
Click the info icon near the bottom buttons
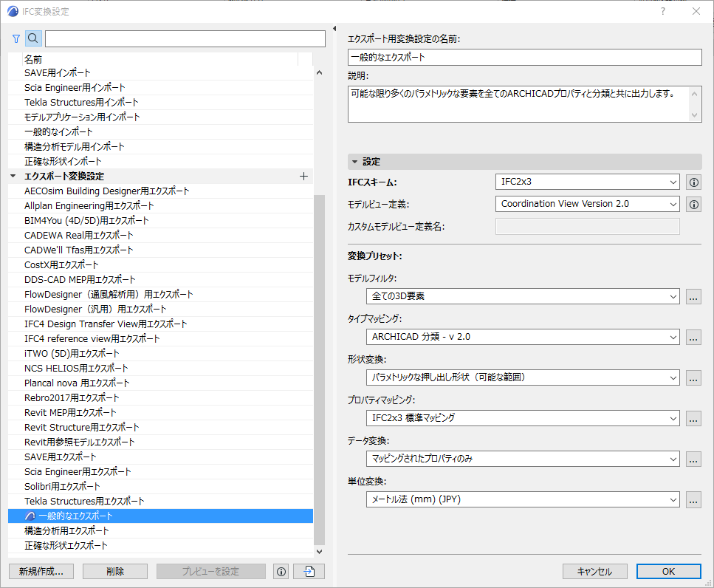(x=281, y=571)
